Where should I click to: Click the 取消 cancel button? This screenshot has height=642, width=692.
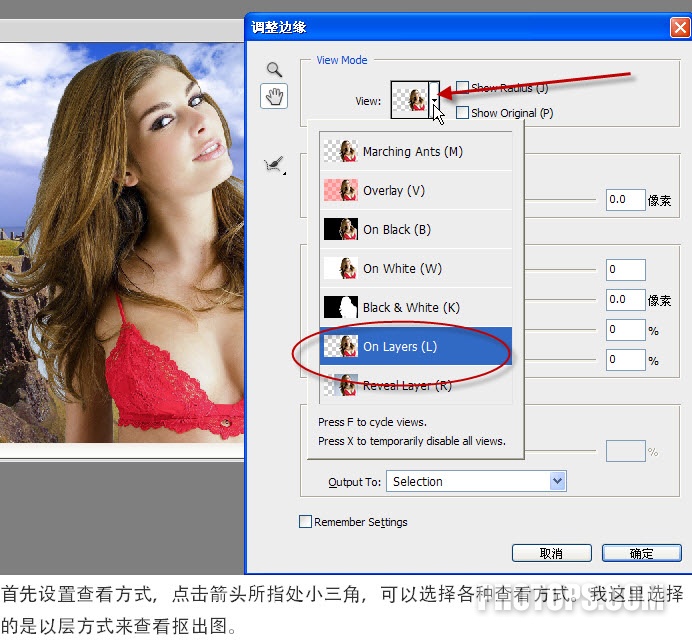[x=551, y=553]
